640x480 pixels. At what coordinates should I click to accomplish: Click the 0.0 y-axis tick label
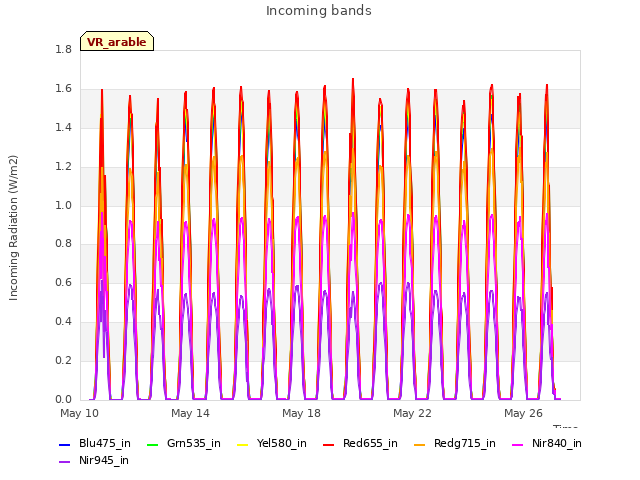pyautogui.click(x=64, y=399)
